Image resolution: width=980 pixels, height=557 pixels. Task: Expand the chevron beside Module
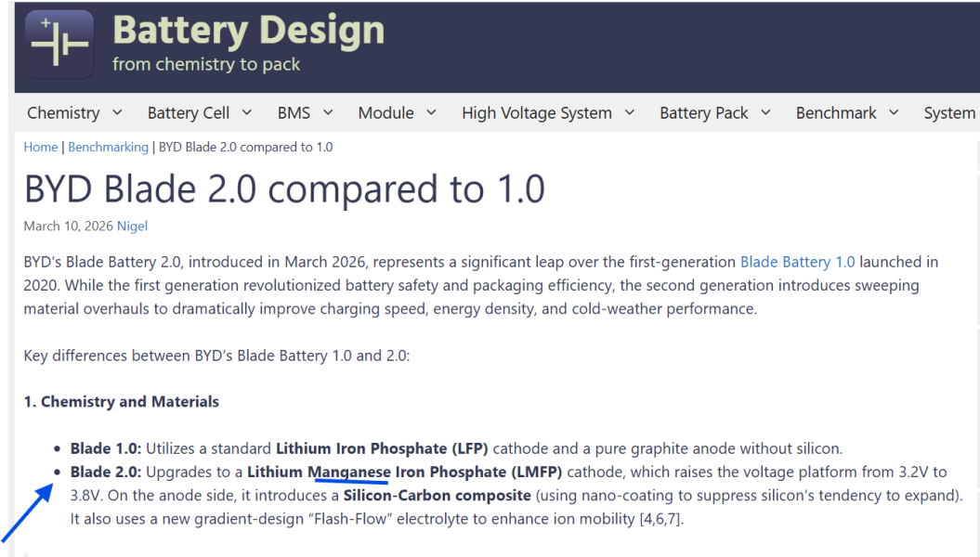432,112
